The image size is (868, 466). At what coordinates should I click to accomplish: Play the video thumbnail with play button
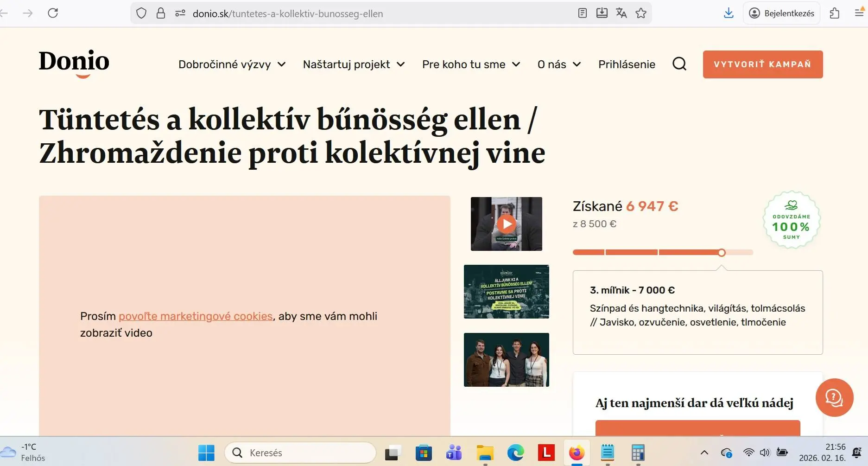click(x=507, y=224)
